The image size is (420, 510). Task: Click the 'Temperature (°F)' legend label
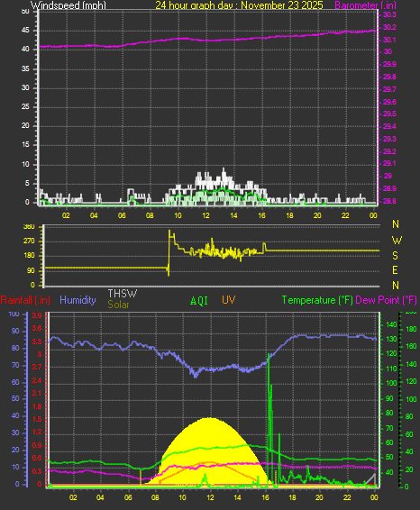click(x=317, y=300)
